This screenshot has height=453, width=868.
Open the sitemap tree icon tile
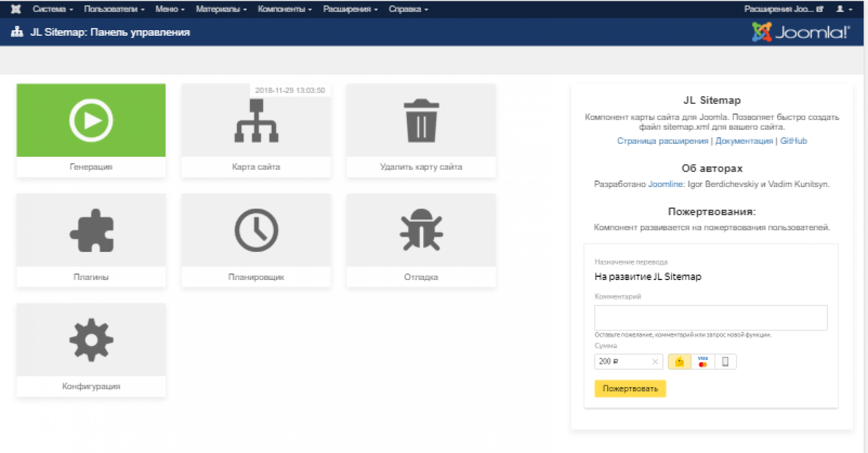256,121
